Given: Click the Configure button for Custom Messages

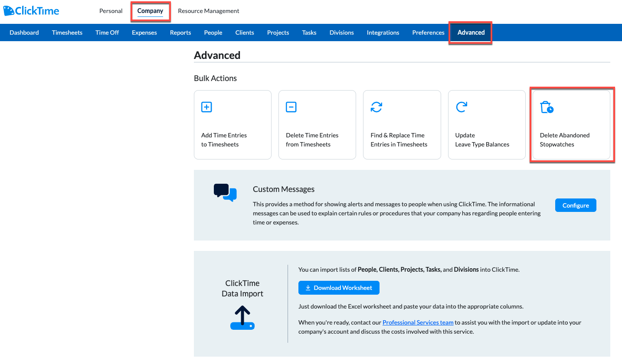Looking at the screenshot, I should pos(576,205).
